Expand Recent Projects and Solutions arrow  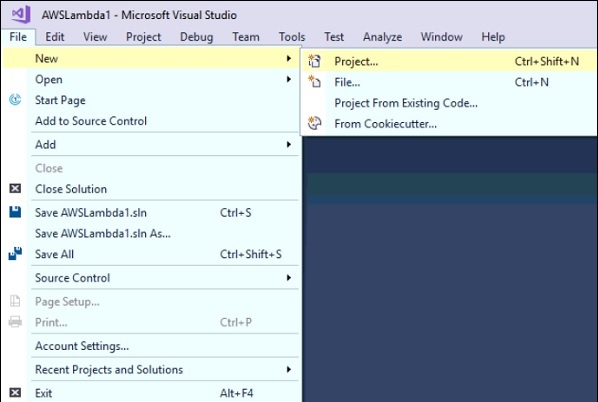[x=289, y=369]
